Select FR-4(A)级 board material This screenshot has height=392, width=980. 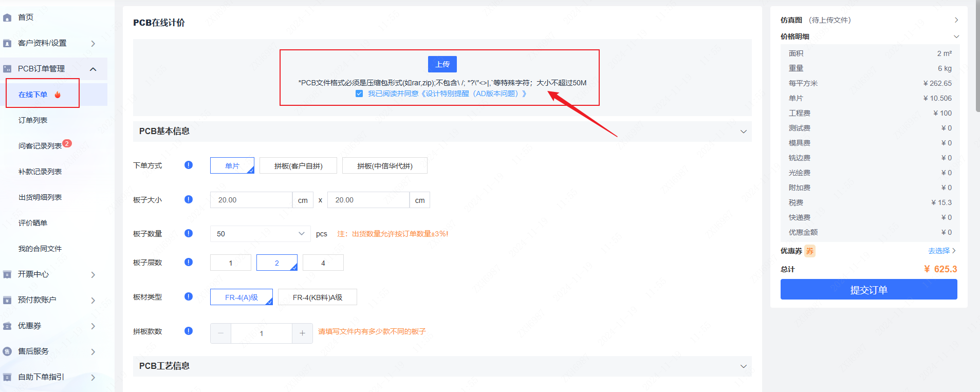coord(242,297)
